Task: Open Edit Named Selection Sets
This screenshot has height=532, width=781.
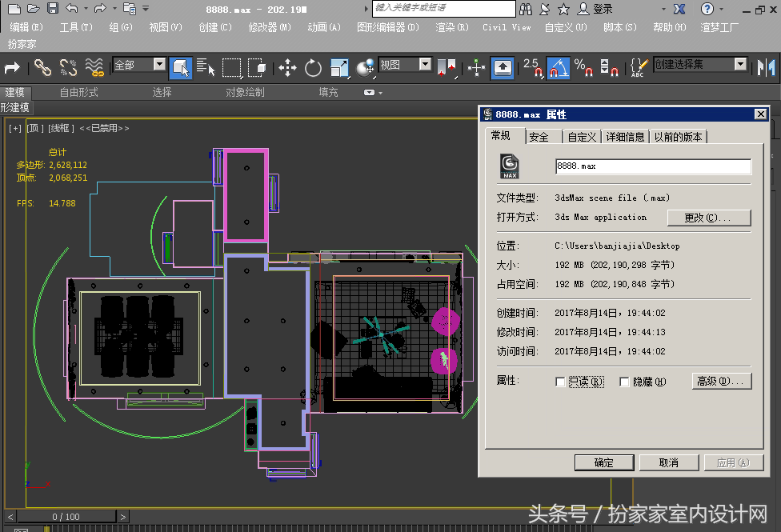Action: (639, 67)
